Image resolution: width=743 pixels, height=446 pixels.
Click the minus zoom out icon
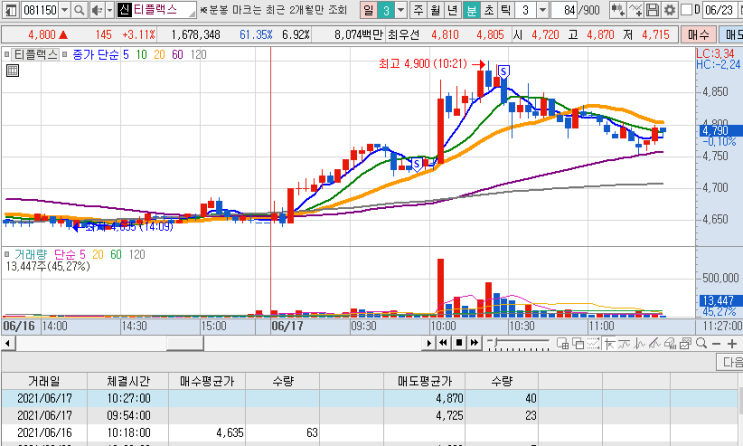click(716, 344)
